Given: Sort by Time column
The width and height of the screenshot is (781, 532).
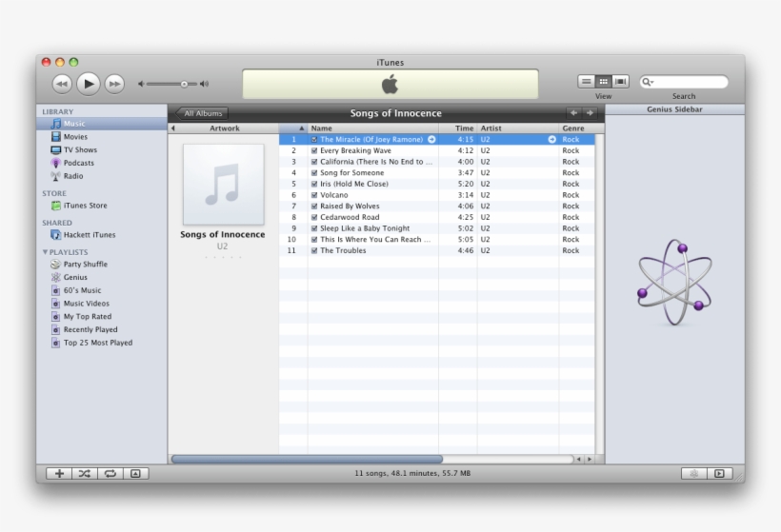Looking at the screenshot, I should 458,128.
